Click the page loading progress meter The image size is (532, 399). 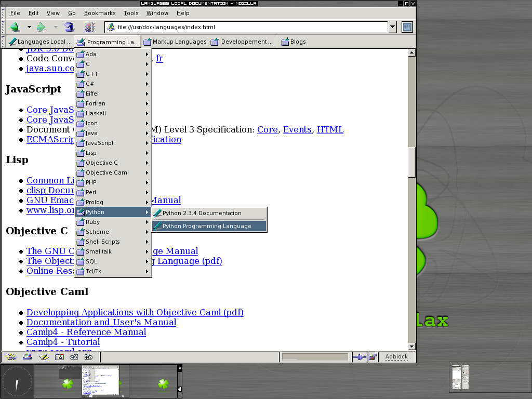click(315, 357)
